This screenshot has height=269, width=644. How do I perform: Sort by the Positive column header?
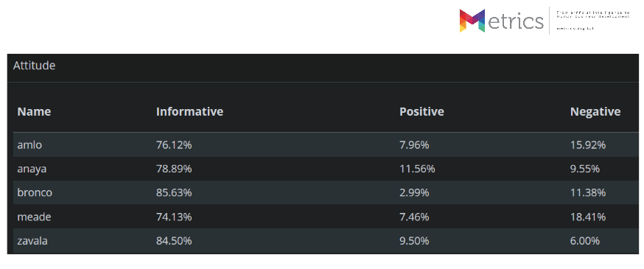point(421,111)
